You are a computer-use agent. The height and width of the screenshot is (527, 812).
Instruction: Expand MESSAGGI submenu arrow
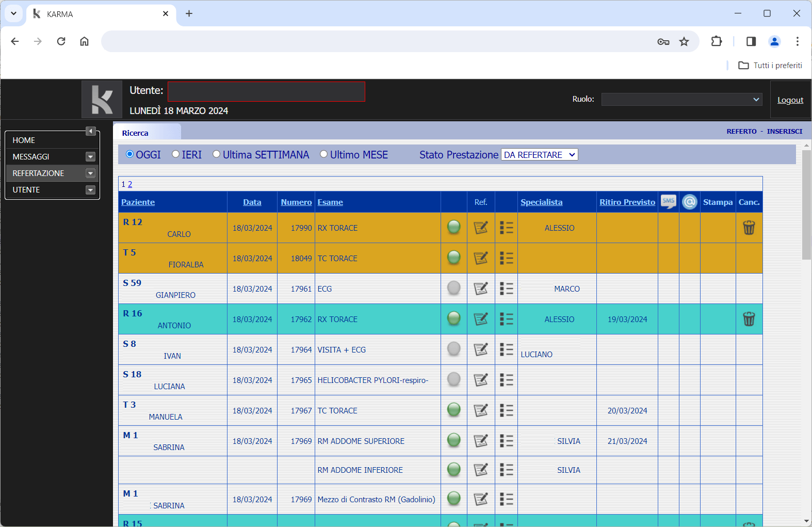91,157
